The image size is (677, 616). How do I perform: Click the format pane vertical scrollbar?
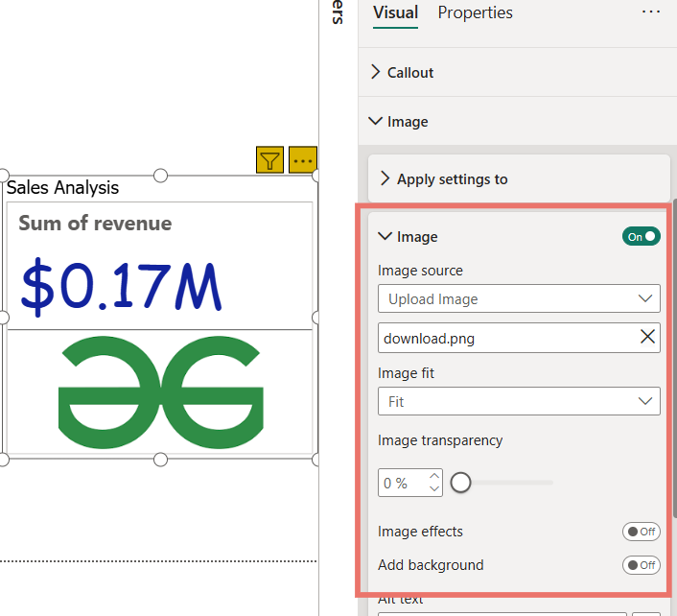point(674,358)
